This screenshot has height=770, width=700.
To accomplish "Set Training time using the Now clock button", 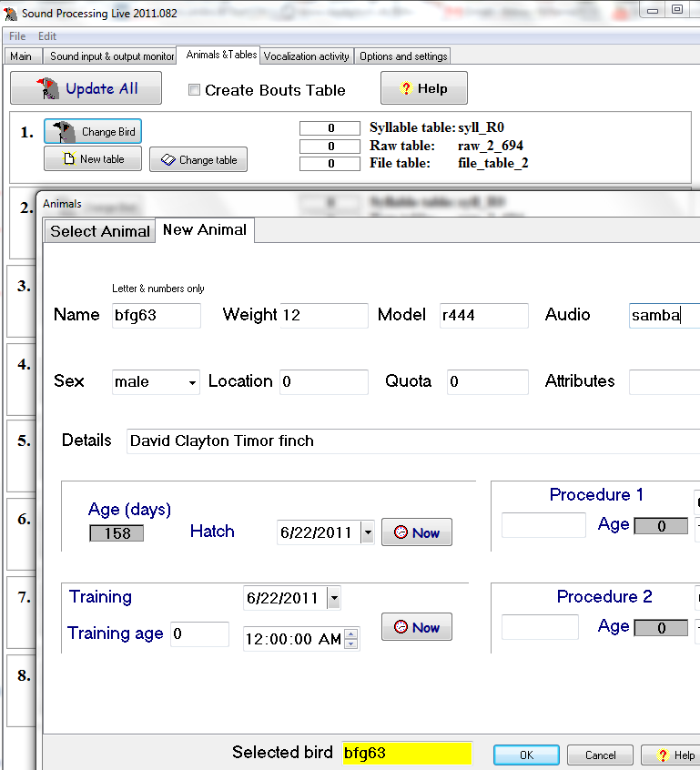I will tap(416, 627).
